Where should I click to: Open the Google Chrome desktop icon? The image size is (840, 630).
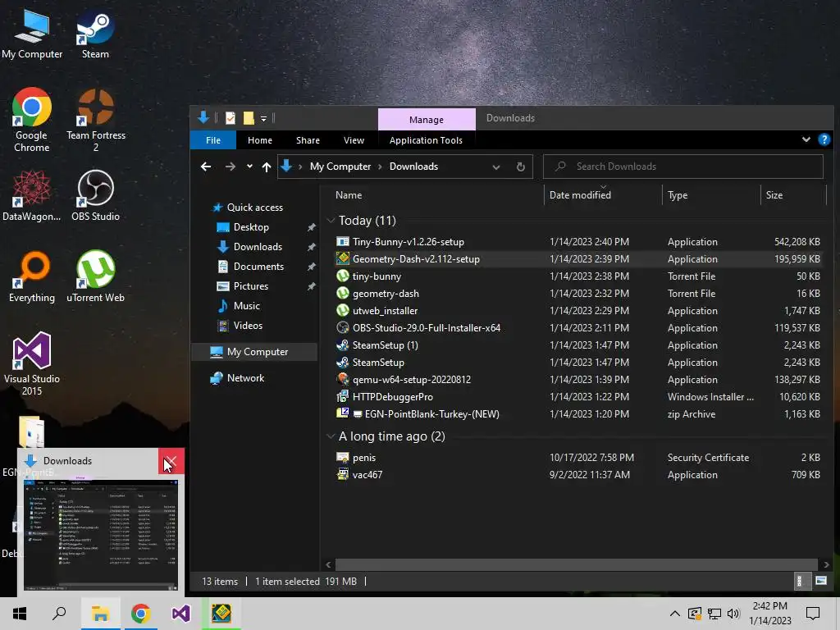coord(32,119)
